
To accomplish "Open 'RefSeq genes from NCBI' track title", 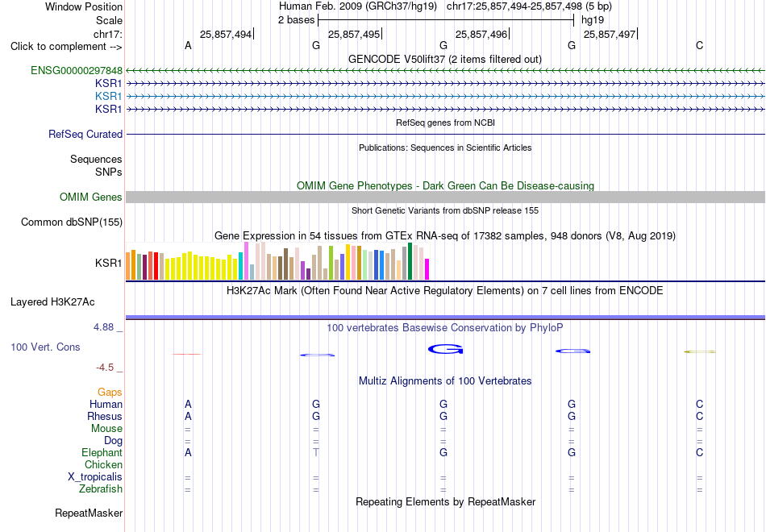I will tap(445, 123).
